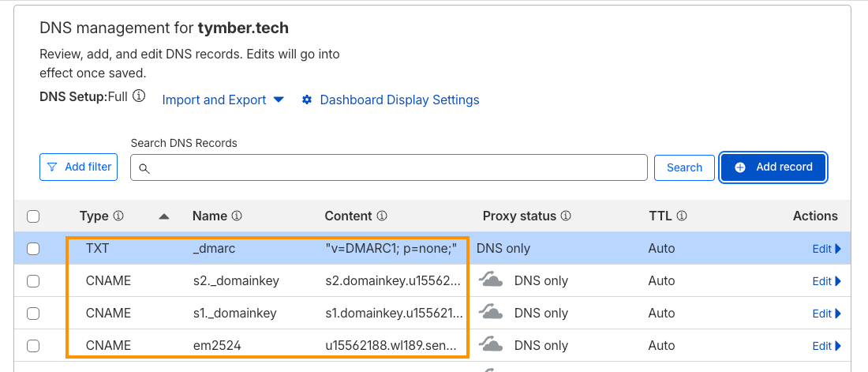The image size is (868, 372).
Task: Toggle the select-all checkbox in table header
Action: pos(33,216)
